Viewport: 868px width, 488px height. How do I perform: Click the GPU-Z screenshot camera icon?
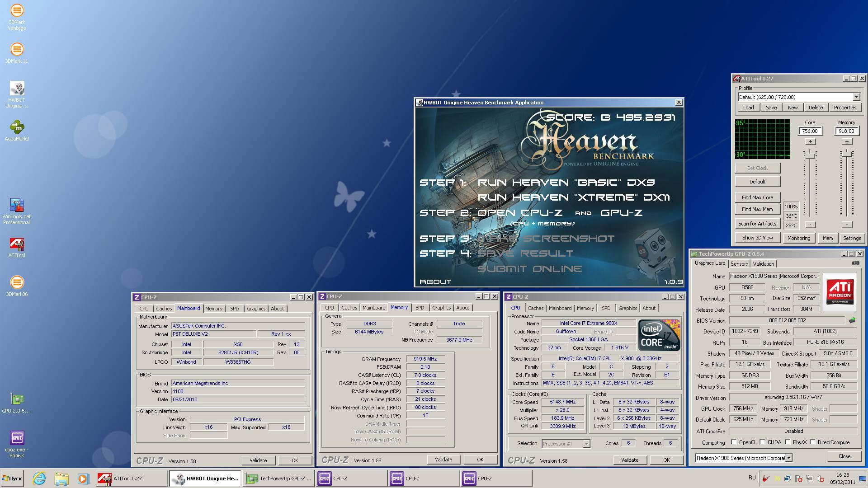pos(855,263)
